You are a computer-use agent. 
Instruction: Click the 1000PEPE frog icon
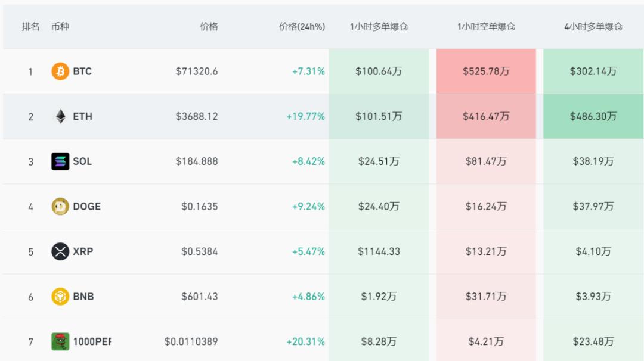tap(60, 341)
